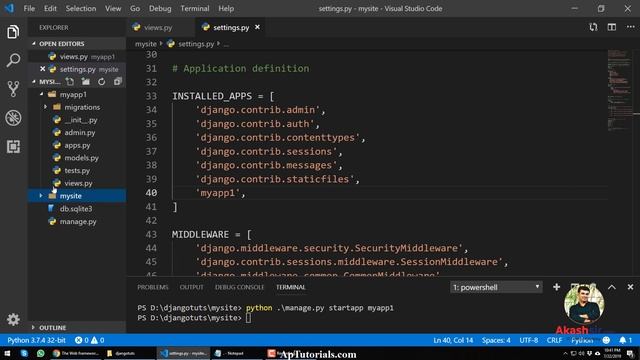This screenshot has height=360, width=640.
Task: Switch to the Debug Console tab
Action: (239, 287)
